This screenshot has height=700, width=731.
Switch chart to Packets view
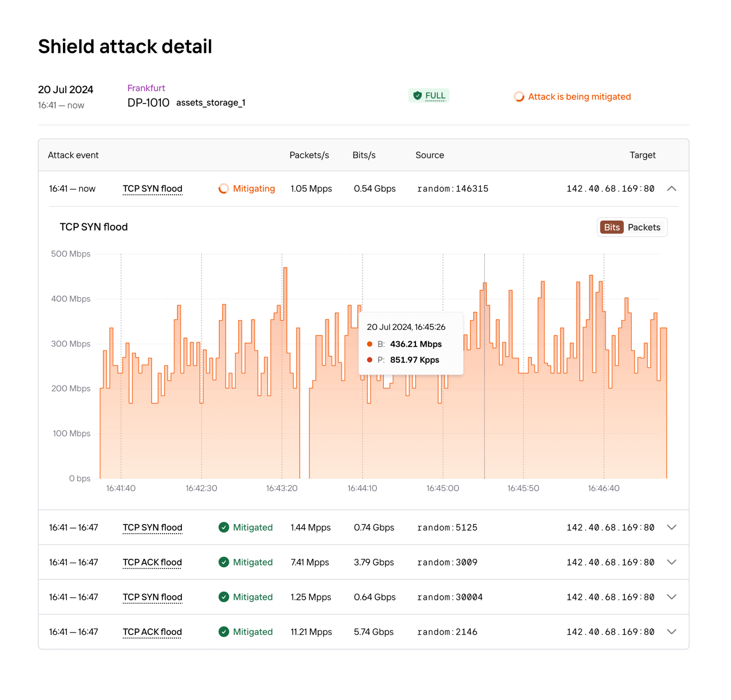click(x=644, y=227)
